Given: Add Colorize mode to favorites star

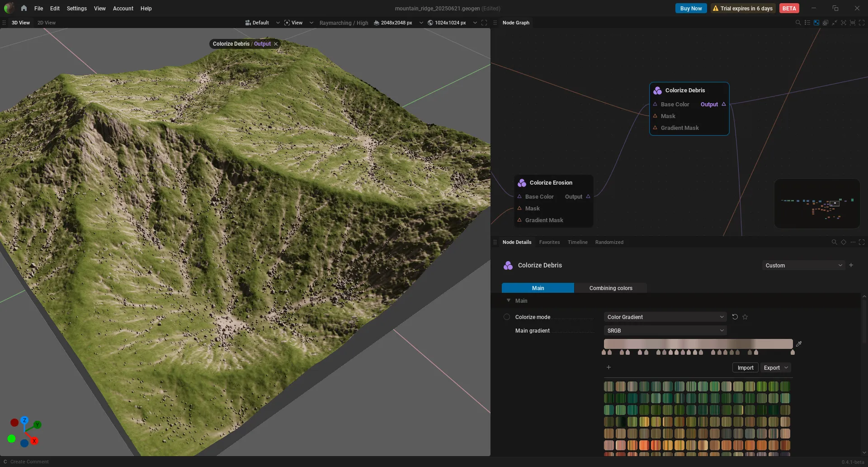Looking at the screenshot, I should click(745, 317).
